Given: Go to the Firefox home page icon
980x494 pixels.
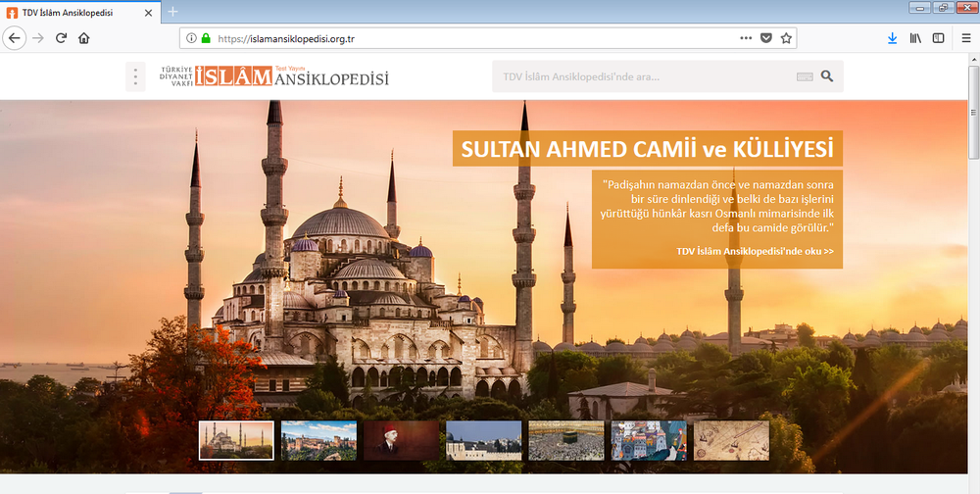Looking at the screenshot, I should coord(84,38).
